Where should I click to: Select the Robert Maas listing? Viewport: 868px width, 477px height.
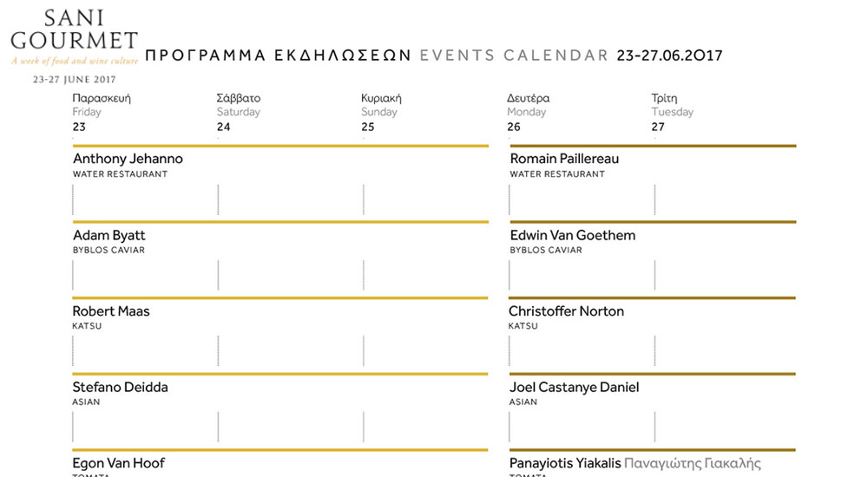click(111, 311)
